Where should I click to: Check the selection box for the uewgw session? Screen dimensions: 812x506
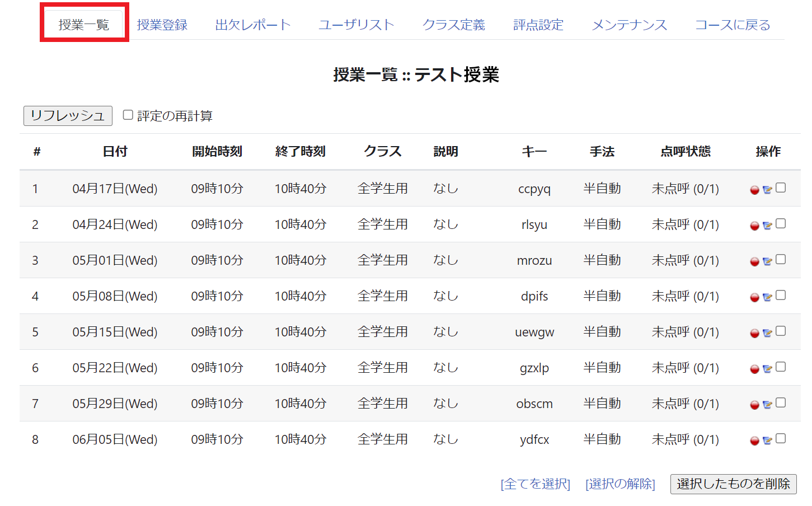click(781, 331)
